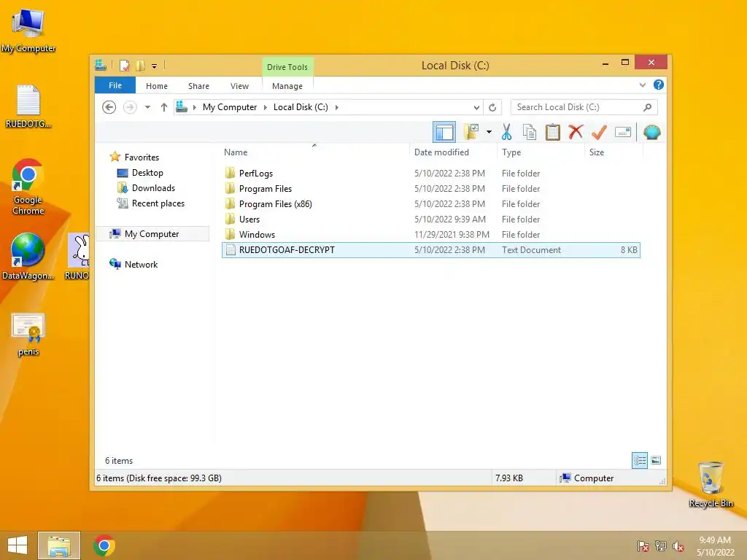Viewport: 747px width, 560px height.
Task: Open the address bar history dropdown
Action: tap(476, 108)
